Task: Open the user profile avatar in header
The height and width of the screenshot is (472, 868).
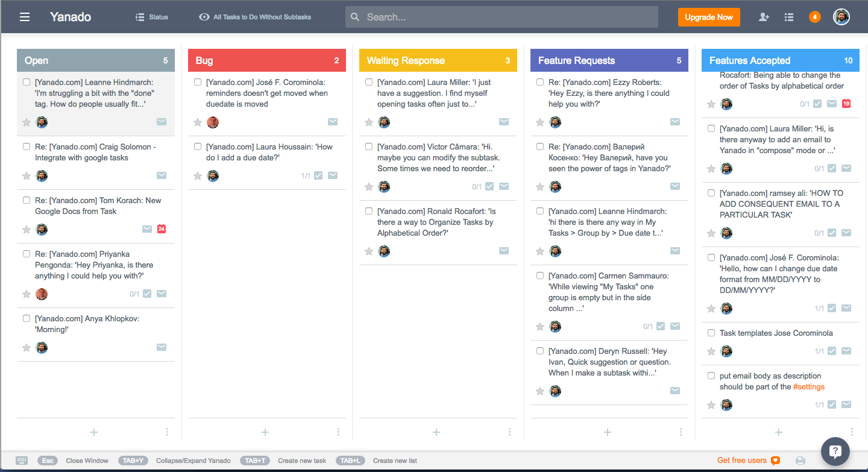Action: click(x=841, y=17)
